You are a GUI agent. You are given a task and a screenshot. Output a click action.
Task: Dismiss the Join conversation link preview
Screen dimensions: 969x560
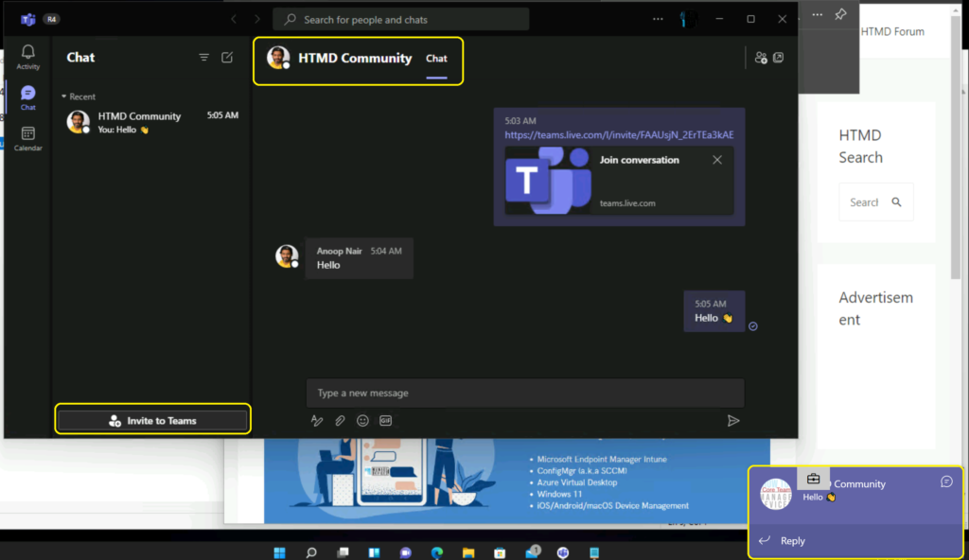717,160
